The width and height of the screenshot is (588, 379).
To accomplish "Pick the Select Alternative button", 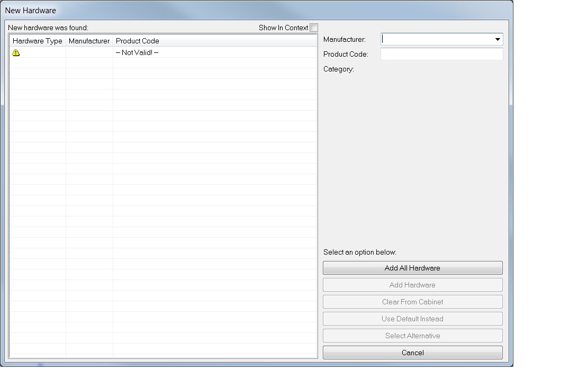I will click(x=412, y=336).
